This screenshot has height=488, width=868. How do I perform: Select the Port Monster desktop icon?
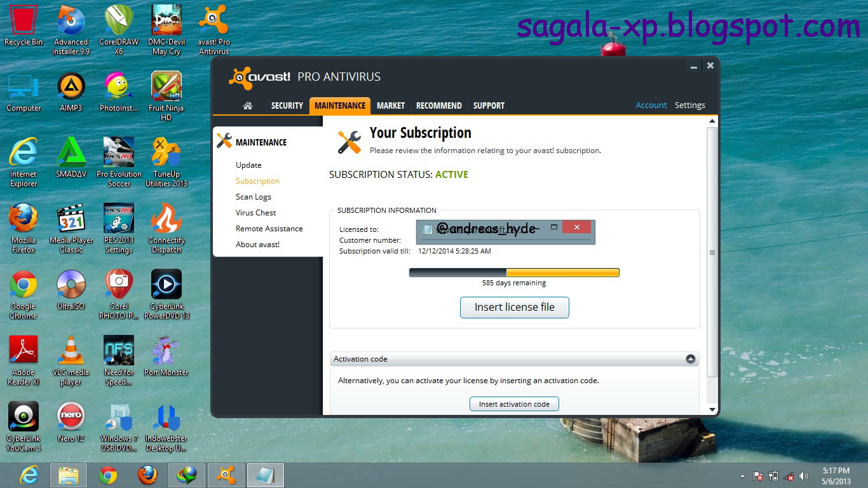pyautogui.click(x=166, y=356)
